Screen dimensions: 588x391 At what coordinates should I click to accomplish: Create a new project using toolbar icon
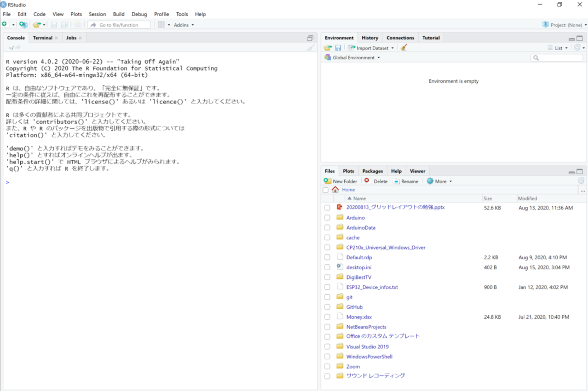(x=23, y=25)
